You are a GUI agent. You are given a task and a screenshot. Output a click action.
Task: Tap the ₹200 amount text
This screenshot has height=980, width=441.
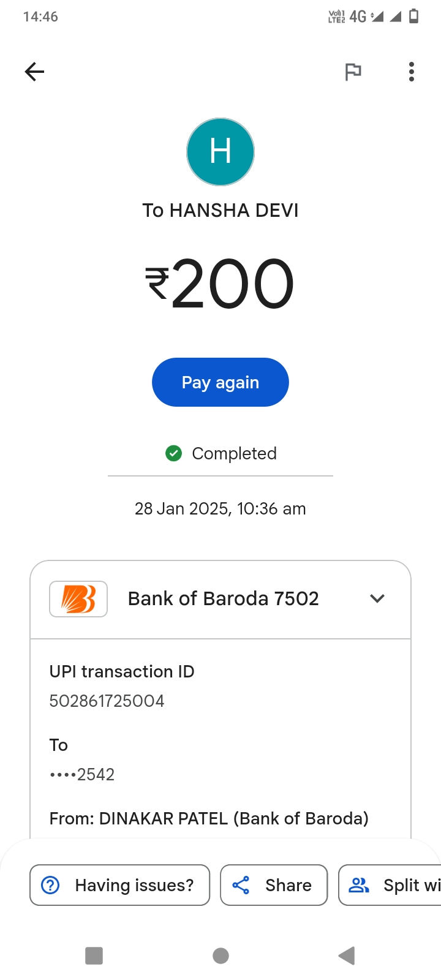[x=221, y=284]
